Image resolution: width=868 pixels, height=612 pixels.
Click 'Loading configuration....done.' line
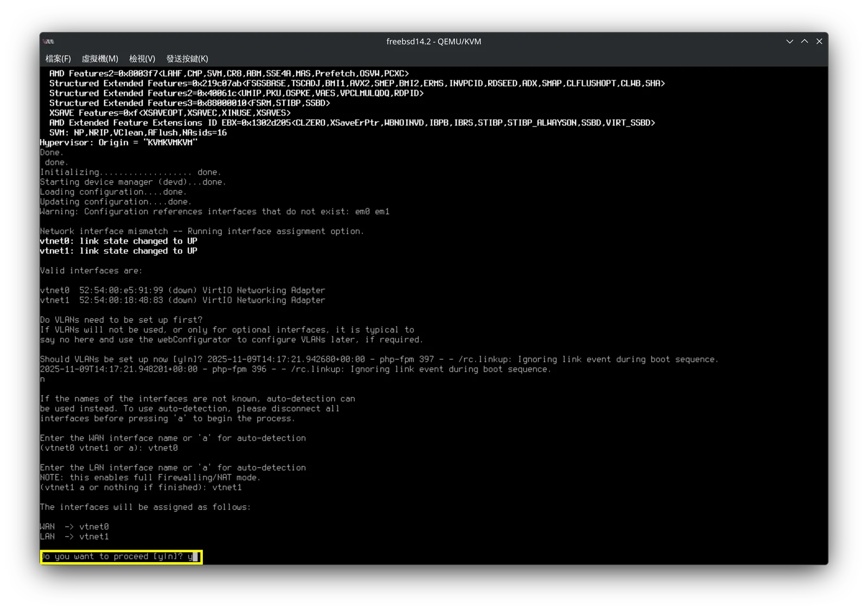113,192
